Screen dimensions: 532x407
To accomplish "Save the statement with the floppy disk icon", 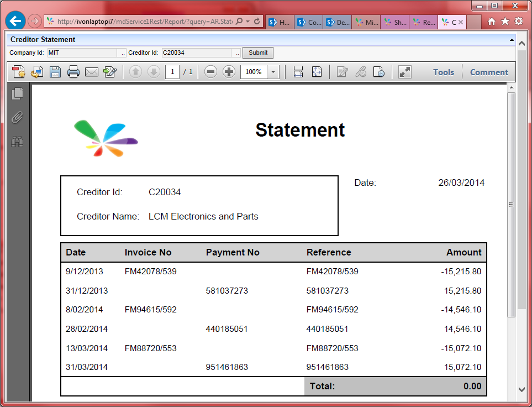I will pyautogui.click(x=55, y=72).
